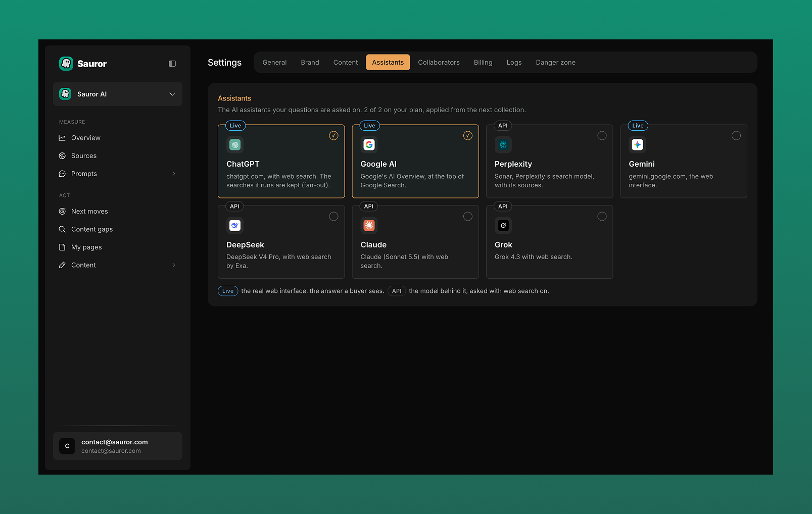Select the Gemini assistant radio circle

pos(736,135)
